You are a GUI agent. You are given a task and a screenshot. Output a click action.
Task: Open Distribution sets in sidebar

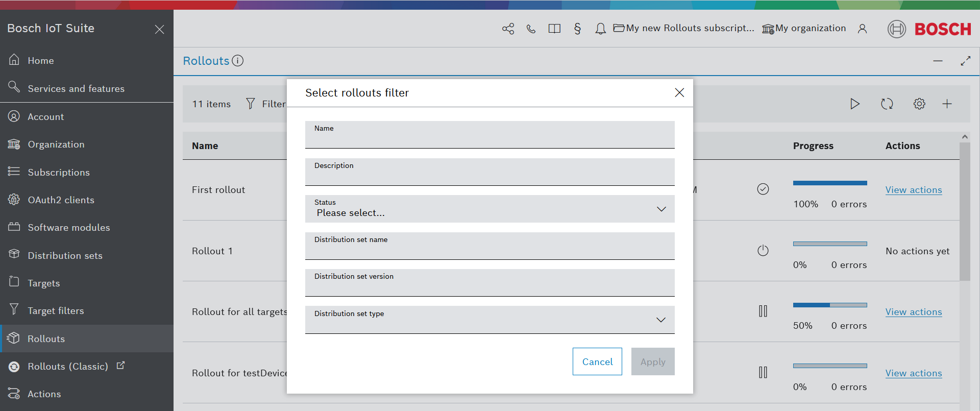(x=65, y=255)
